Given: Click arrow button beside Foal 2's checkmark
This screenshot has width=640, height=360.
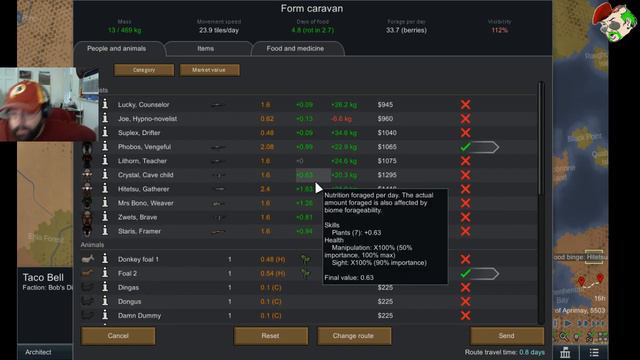Looking at the screenshot, I should point(485,273).
